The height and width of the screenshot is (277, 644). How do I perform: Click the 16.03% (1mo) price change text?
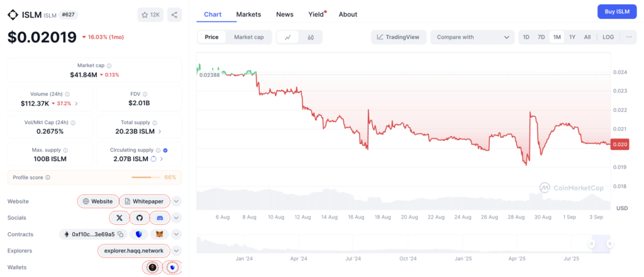106,37
